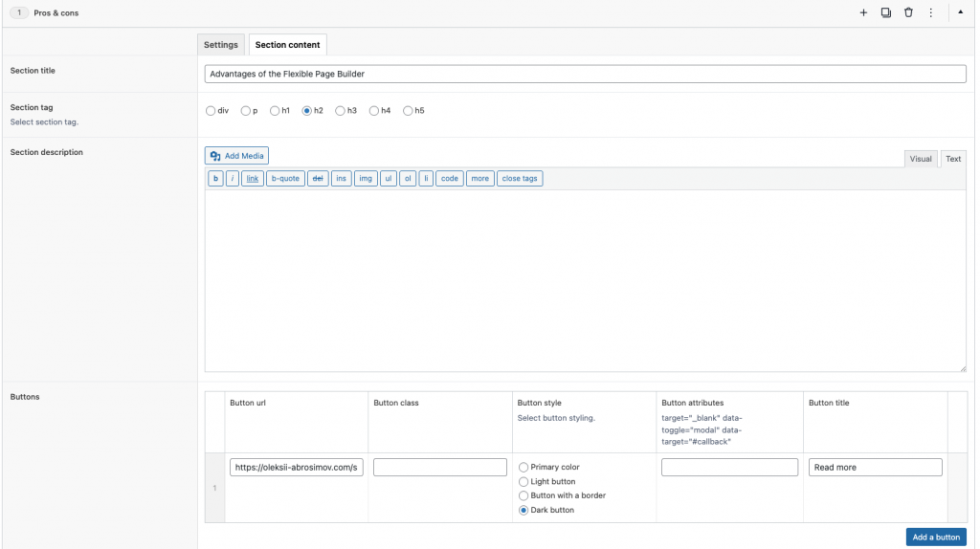Image resolution: width=980 pixels, height=549 pixels.
Task: Delete the Pros & cons section via trash icon
Action: click(908, 12)
